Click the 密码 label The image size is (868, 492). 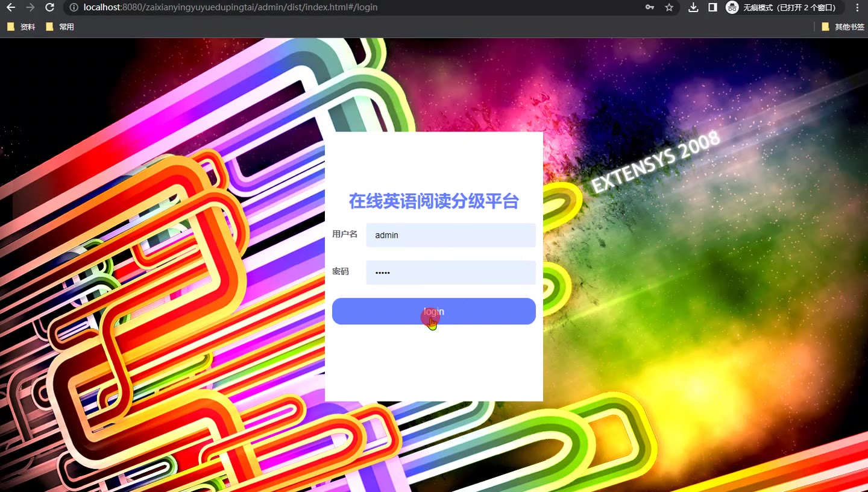(x=341, y=271)
